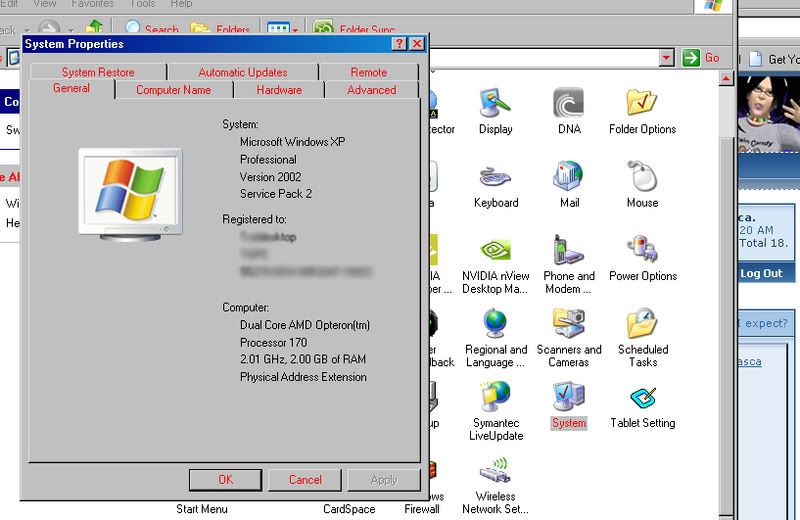The width and height of the screenshot is (800, 520).
Task: Click the 'Service Pack 2' text
Action: tap(276, 194)
